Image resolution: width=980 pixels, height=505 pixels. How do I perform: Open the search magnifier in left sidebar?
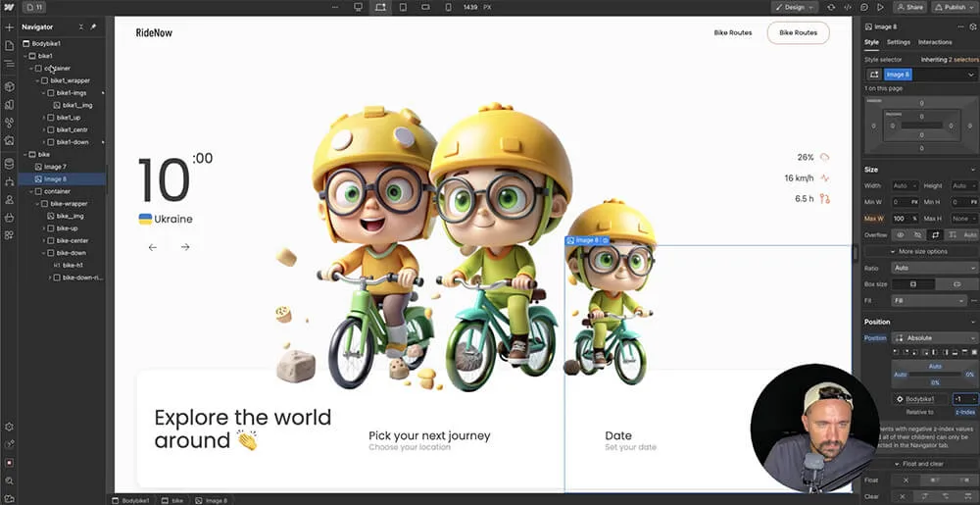pyautogui.click(x=9, y=480)
